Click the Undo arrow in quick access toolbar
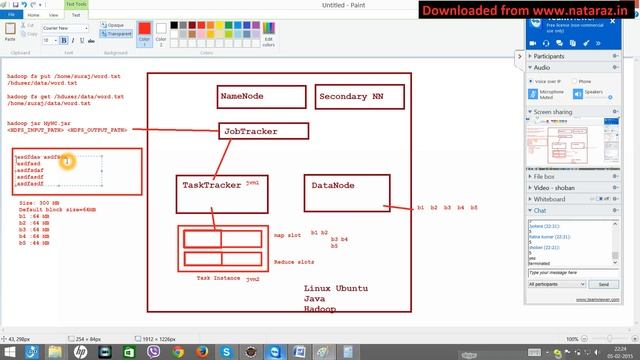 [24, 4]
